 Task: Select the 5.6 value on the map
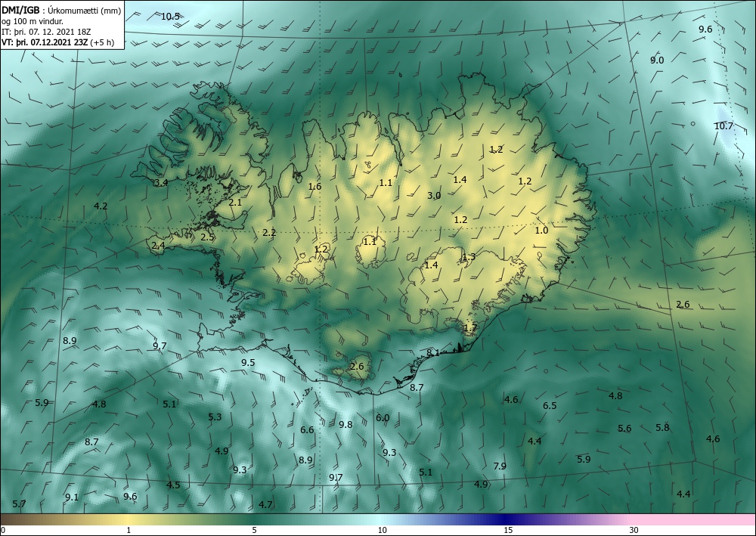[624, 429]
